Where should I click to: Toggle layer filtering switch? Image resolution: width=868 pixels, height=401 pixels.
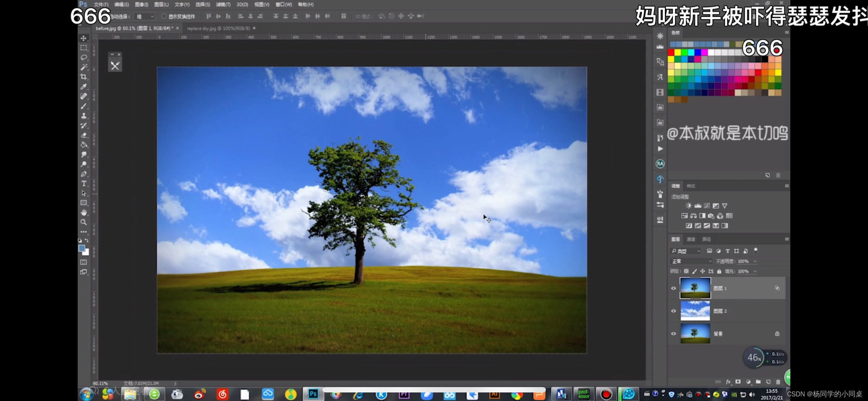click(755, 250)
